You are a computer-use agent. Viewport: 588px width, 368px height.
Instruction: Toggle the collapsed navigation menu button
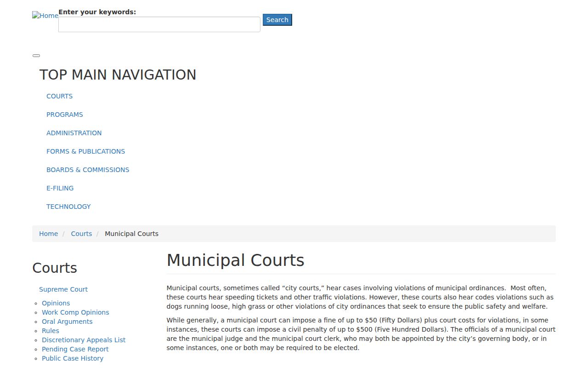(36, 56)
